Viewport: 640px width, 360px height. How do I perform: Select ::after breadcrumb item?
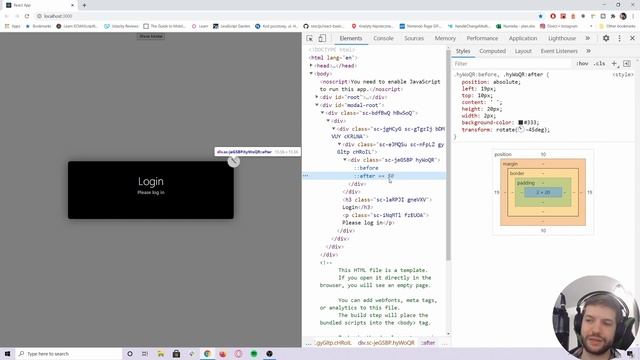click(428, 343)
